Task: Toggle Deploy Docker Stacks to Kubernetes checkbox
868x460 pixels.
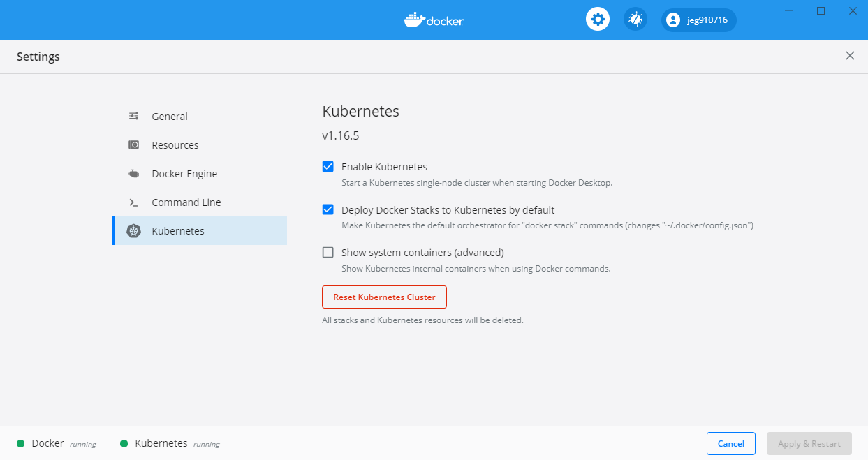Action: [x=328, y=209]
